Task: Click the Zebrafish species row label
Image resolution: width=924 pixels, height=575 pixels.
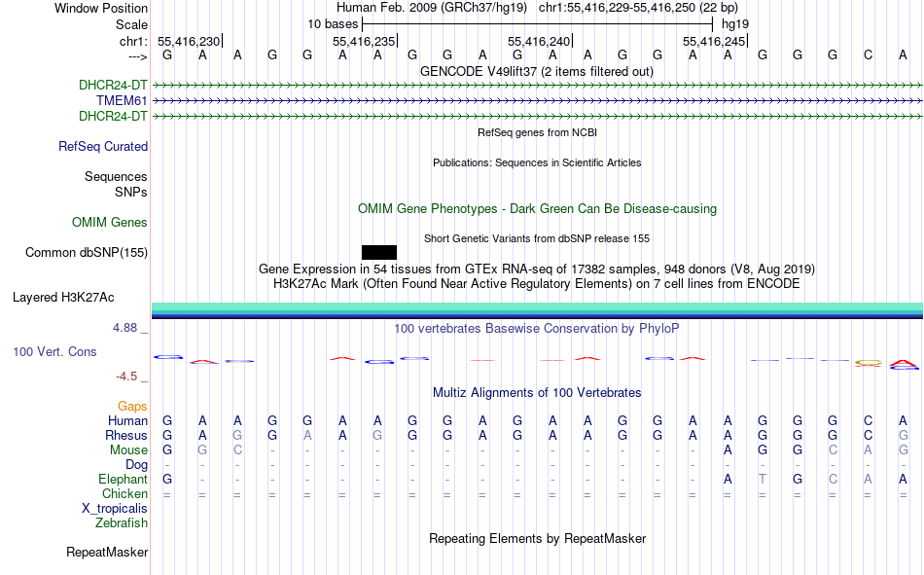Action: tap(122, 523)
